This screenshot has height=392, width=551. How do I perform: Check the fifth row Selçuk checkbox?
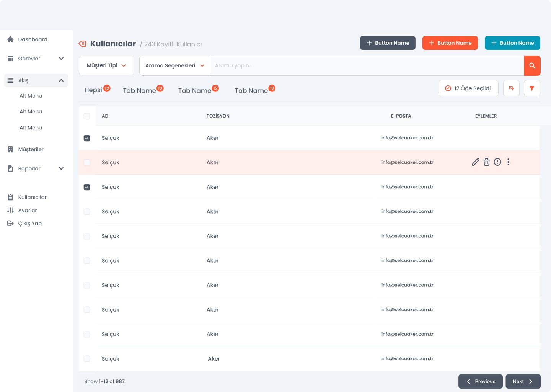[x=87, y=236]
